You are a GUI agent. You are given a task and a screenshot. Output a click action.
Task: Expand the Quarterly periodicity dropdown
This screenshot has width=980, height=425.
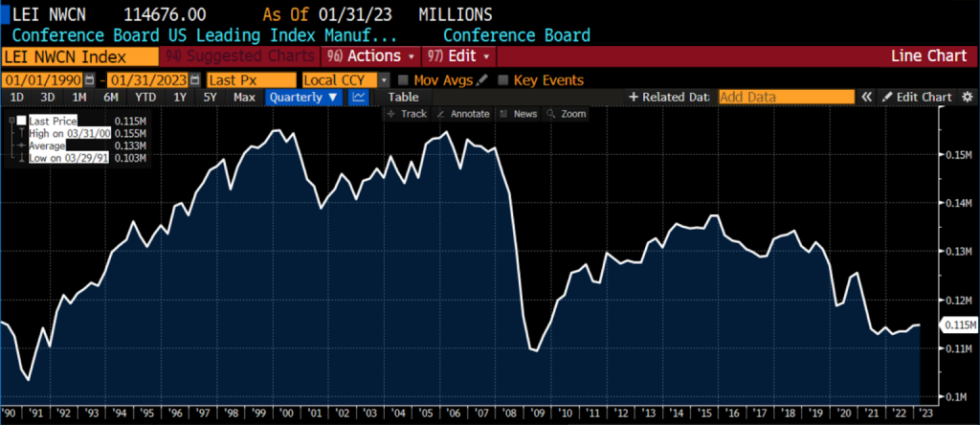pos(303,97)
